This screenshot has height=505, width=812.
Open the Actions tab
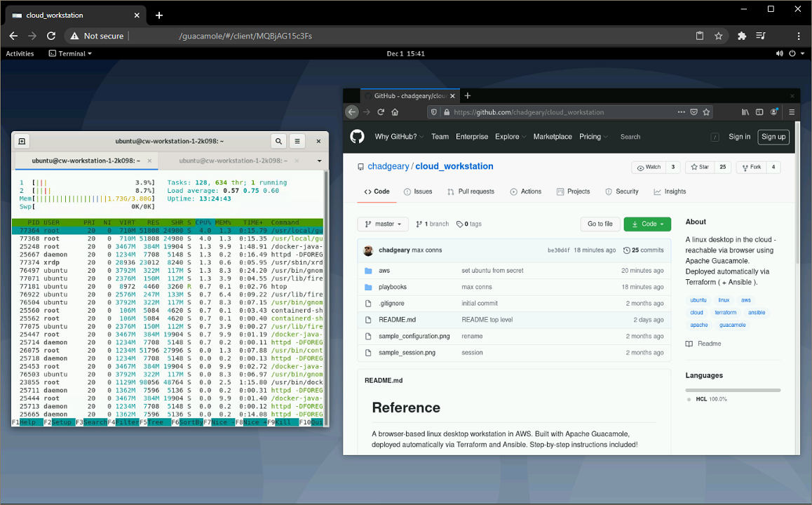pos(526,191)
